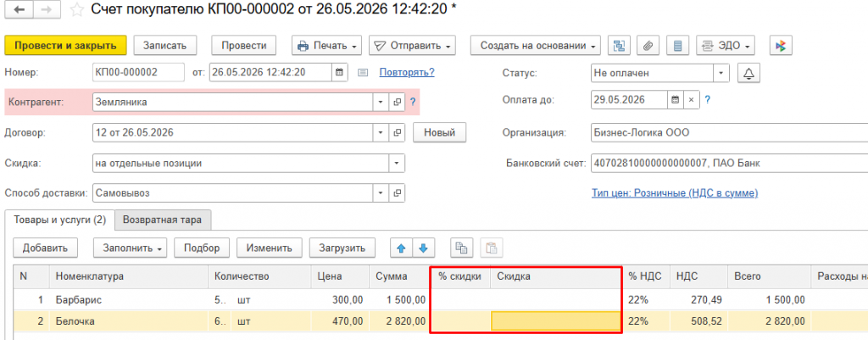
Task: Click the comment icon next to Повторять?
Action: [363, 73]
